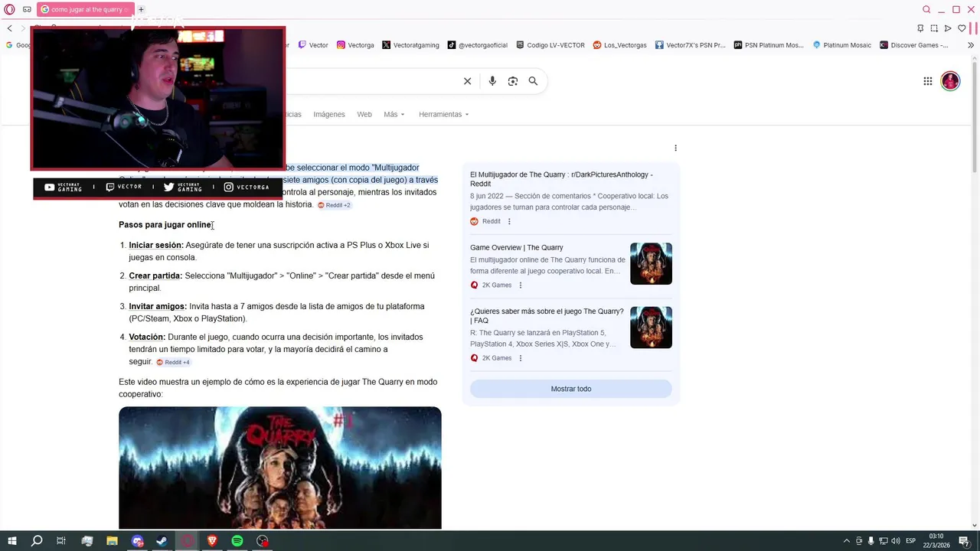
Task: Click the 'Votación:' step text
Action: coord(147,337)
